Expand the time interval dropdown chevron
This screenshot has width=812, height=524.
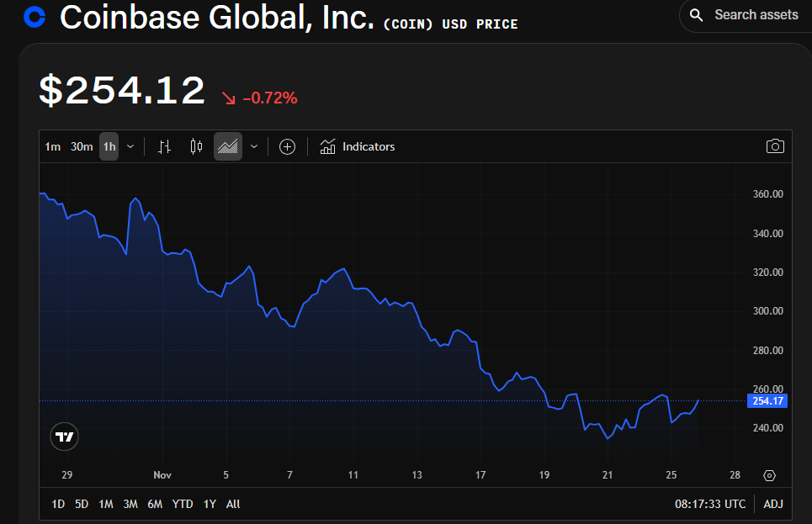coord(130,147)
